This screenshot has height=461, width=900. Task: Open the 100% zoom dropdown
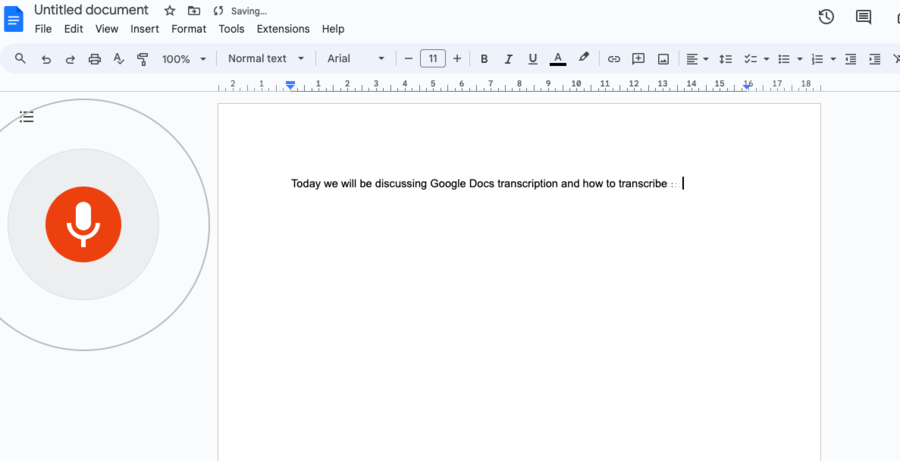(x=184, y=59)
